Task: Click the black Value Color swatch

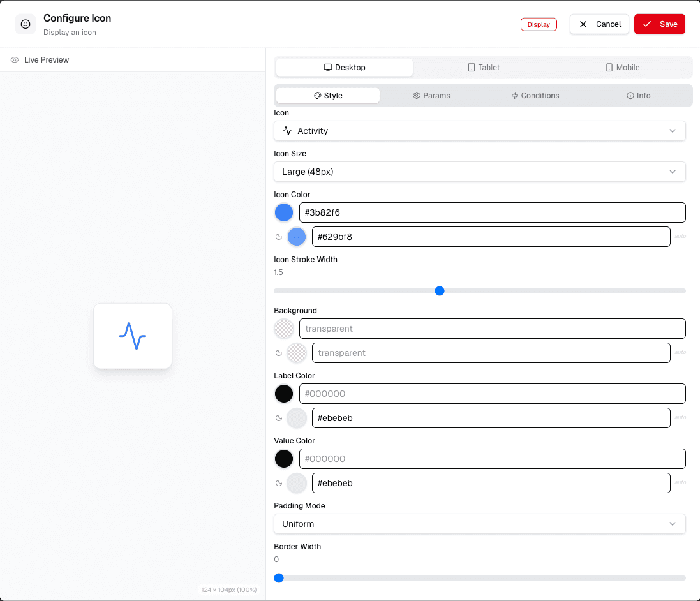Action: point(284,459)
